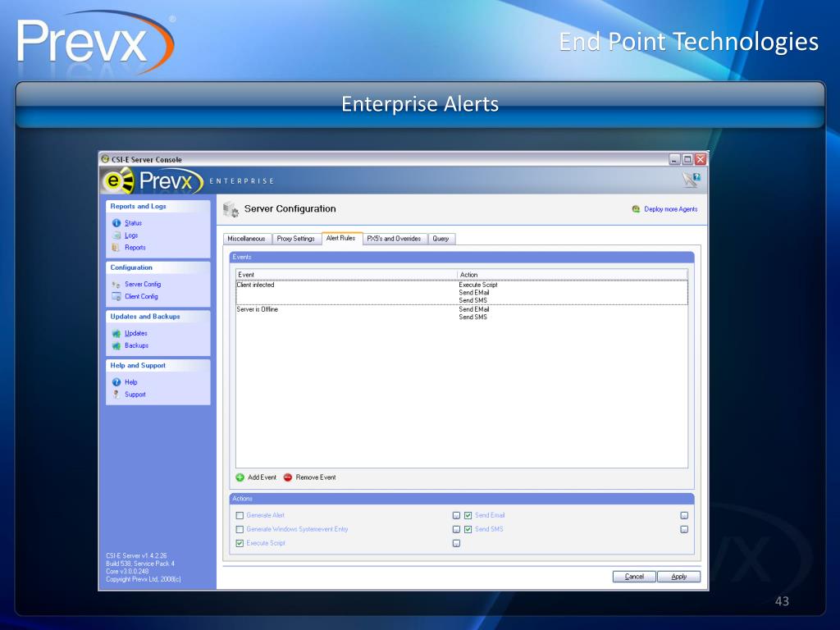This screenshot has height=630, width=840.
Task: Open the Logs link in sidebar
Action: (131, 235)
